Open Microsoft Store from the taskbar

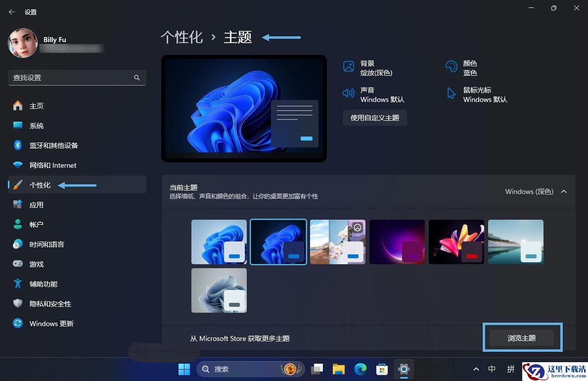(382, 369)
